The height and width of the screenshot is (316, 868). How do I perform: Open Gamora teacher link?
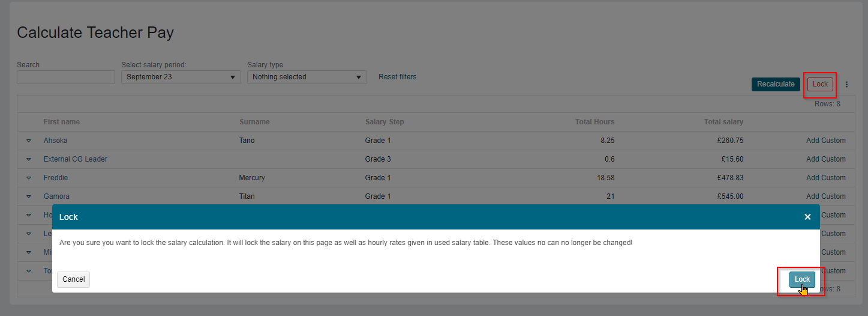pyautogui.click(x=56, y=196)
